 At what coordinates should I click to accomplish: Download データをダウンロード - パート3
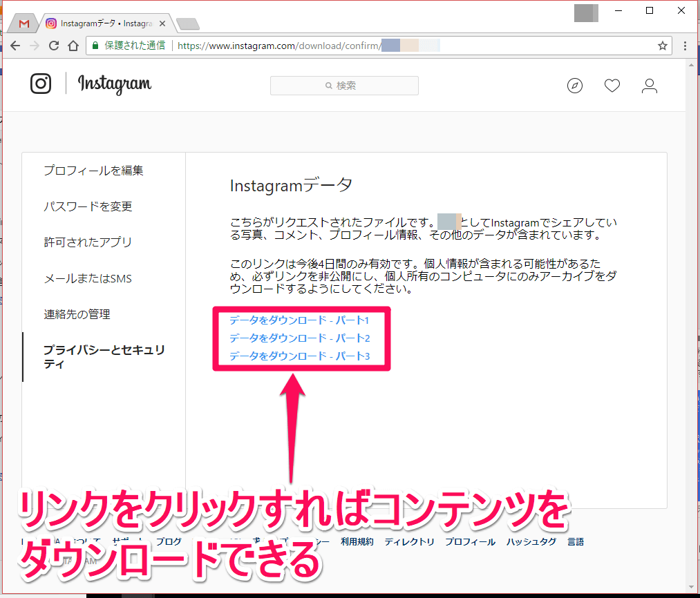pos(299,356)
